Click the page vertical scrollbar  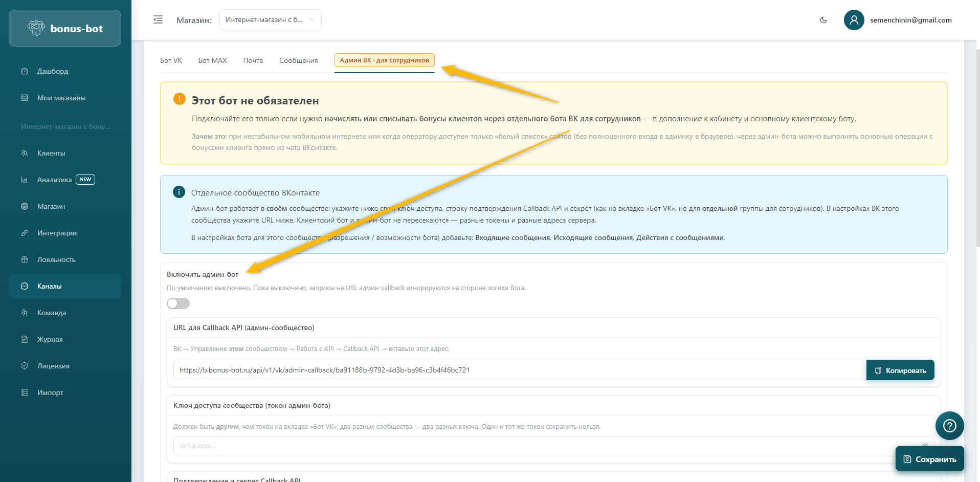pos(977,154)
